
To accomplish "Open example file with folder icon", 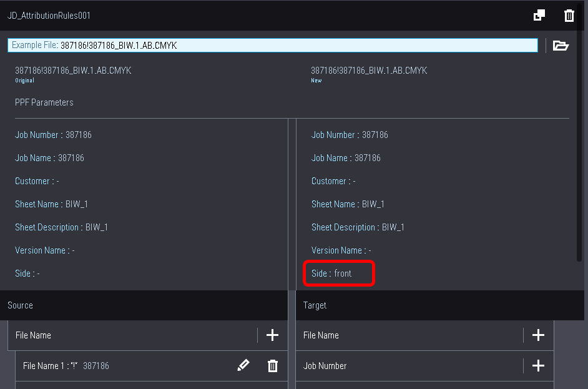I will coord(561,46).
